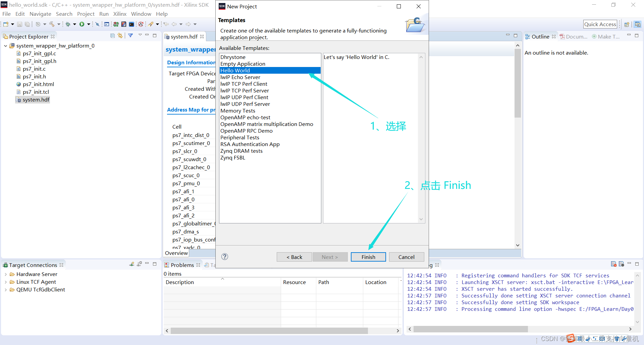The width and height of the screenshot is (644, 345).
Task: Open the Search toolbar dropdown arrow
Action: (x=157, y=24)
